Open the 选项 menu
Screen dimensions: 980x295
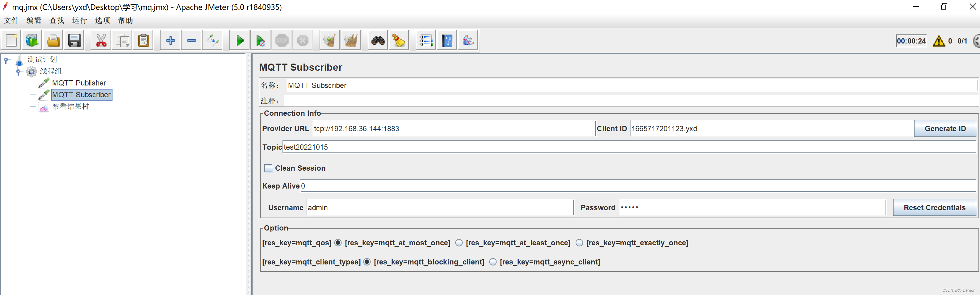102,21
